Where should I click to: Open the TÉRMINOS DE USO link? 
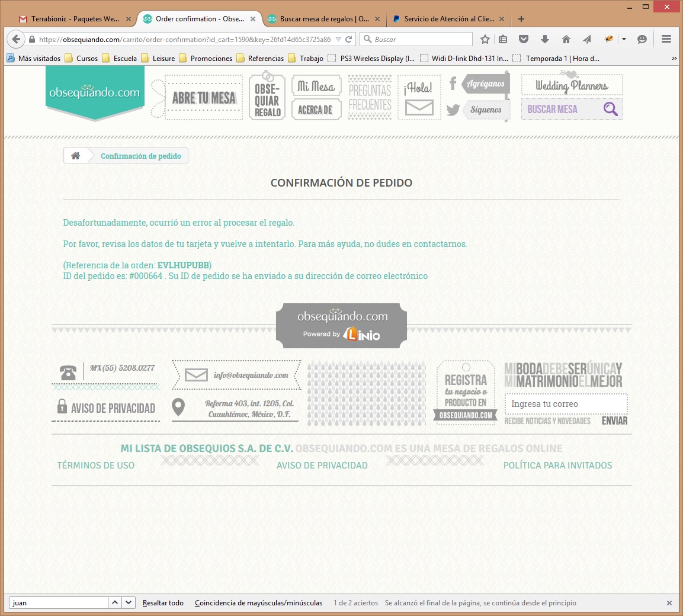click(x=96, y=466)
